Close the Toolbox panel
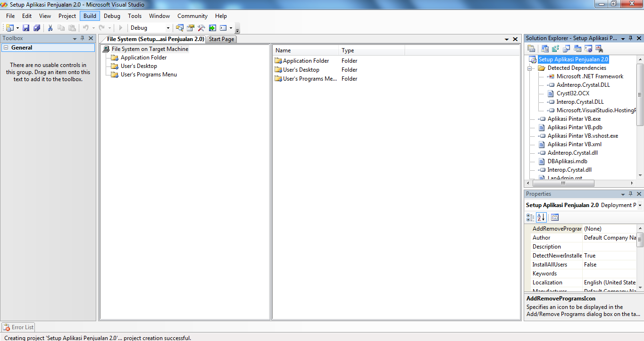Image resolution: width=644 pixels, height=341 pixels. pyautogui.click(x=91, y=38)
